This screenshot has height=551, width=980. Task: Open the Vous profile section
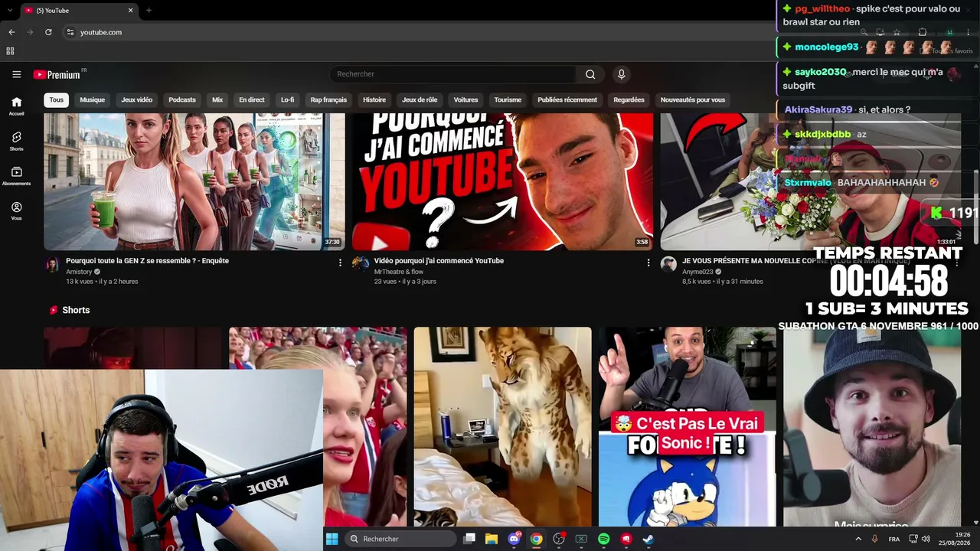(x=16, y=210)
